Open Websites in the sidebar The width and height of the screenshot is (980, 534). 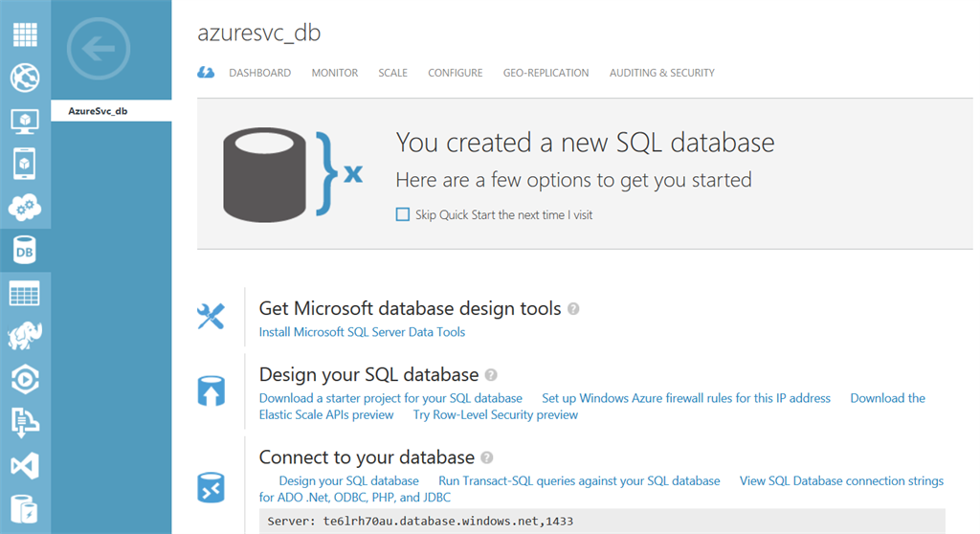pyautogui.click(x=25, y=78)
